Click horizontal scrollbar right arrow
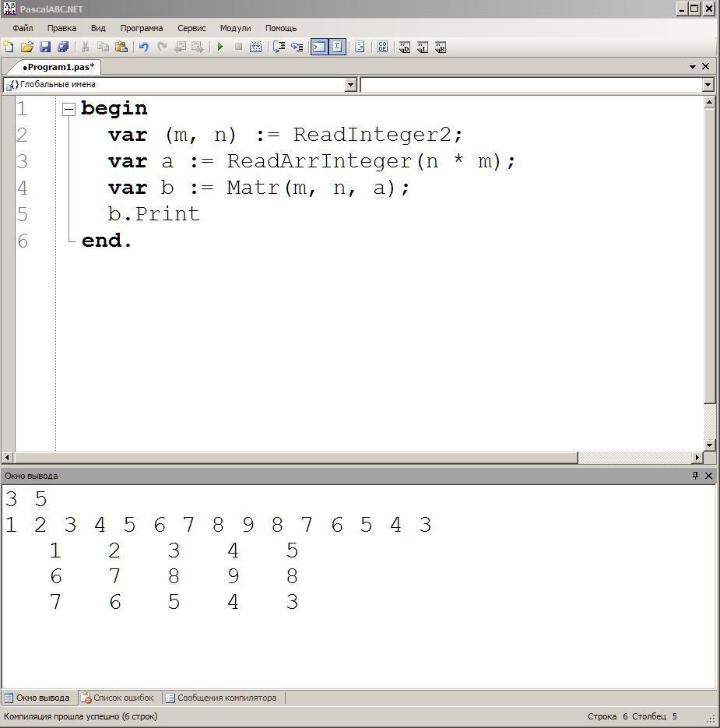 pos(697,457)
